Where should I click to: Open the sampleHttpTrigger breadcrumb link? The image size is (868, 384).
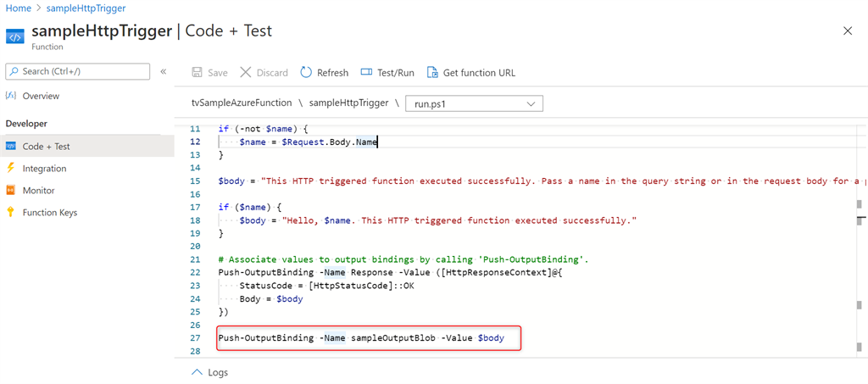click(x=86, y=8)
